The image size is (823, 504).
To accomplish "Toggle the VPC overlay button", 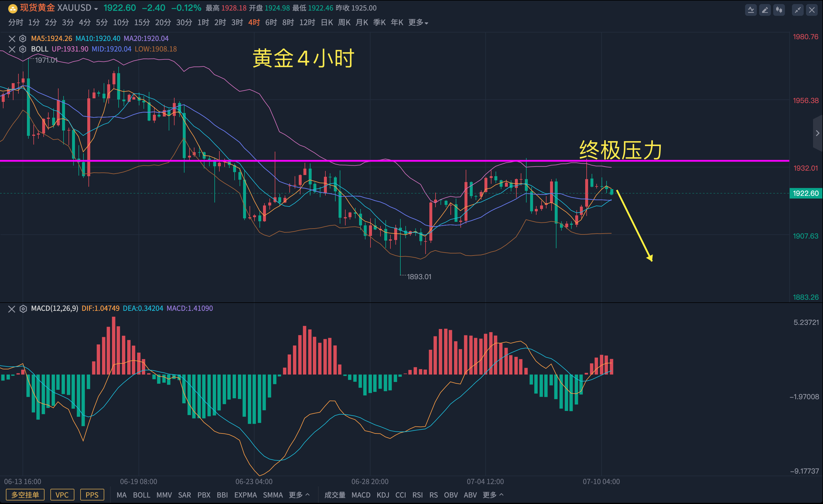I will tap(62, 495).
